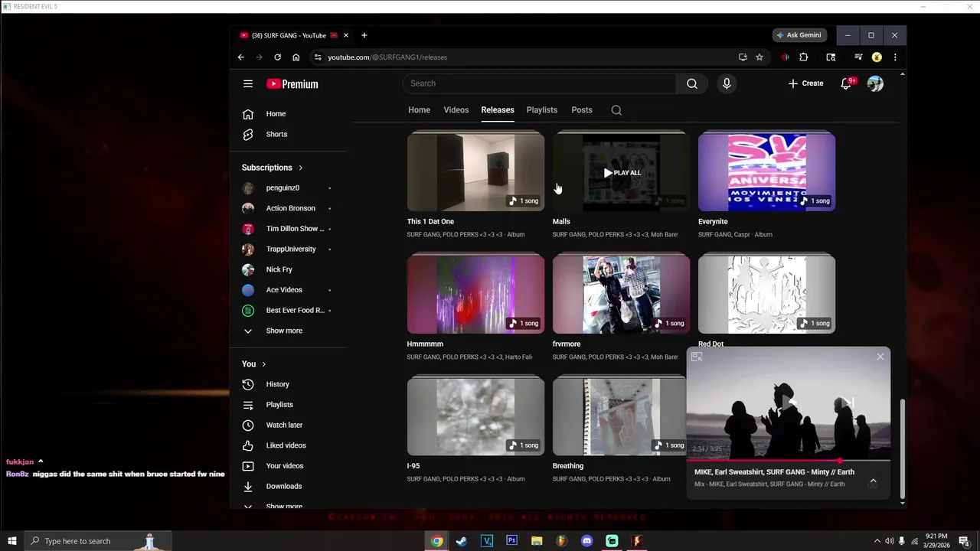
Task: Click the install app icon in address bar
Action: [743, 57]
